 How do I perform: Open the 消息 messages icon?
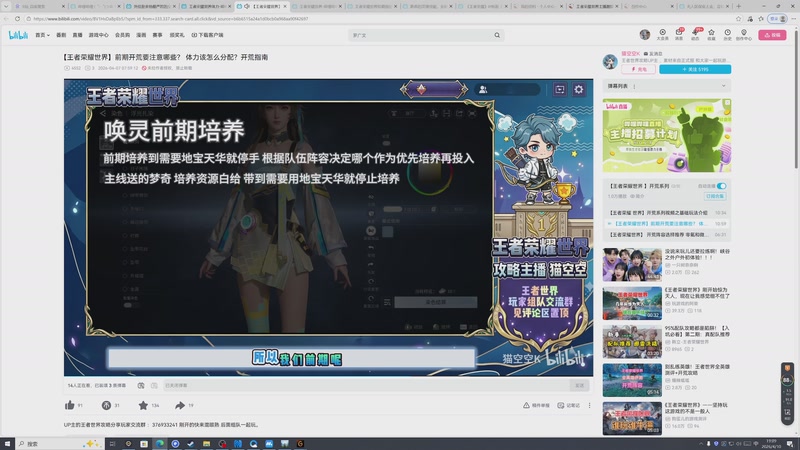point(679,35)
